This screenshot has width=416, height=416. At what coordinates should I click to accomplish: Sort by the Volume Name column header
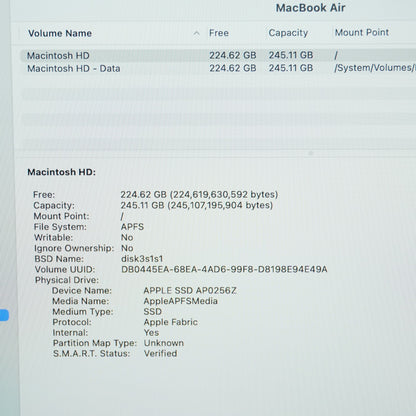click(x=60, y=33)
